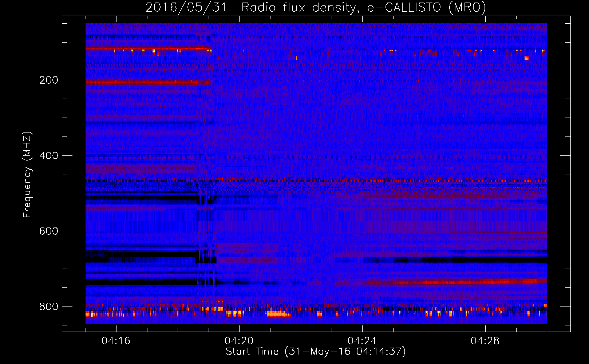Click the "800" frequency tick label
589x364 pixels.
49,306
